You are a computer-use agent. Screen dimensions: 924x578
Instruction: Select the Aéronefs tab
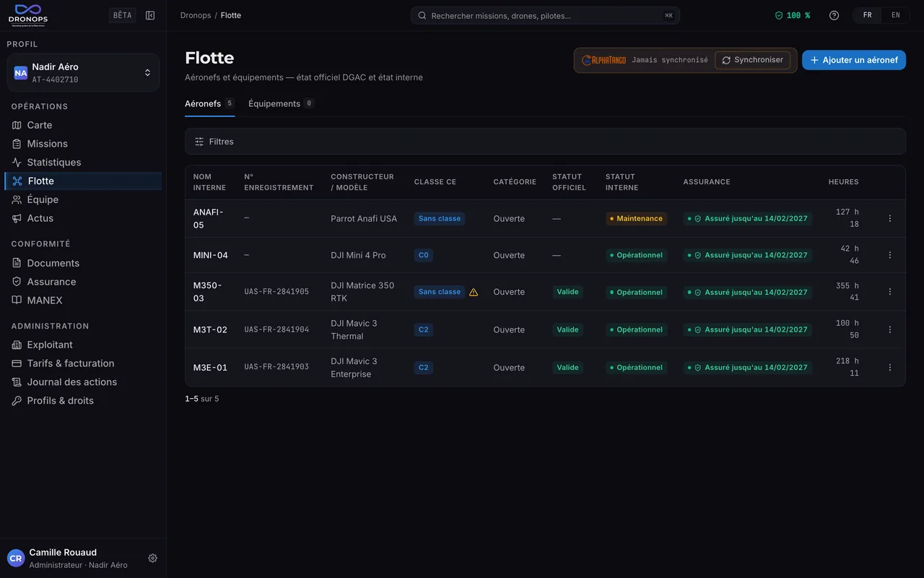pyautogui.click(x=209, y=104)
